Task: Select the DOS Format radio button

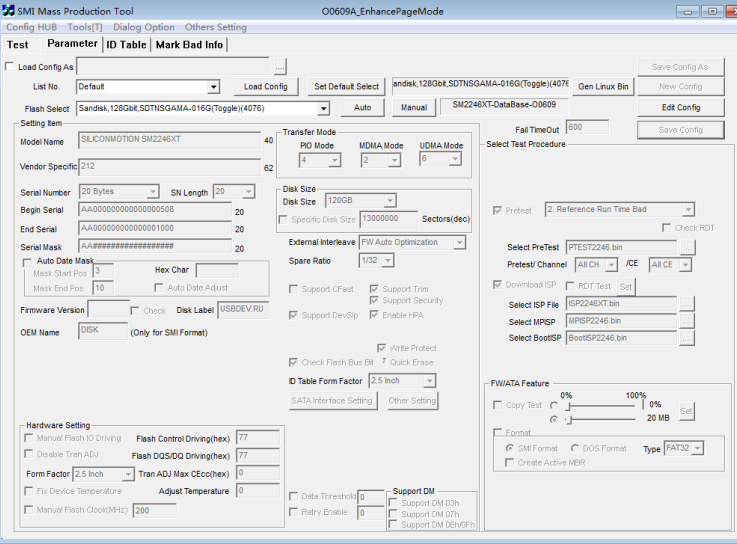Action: (x=574, y=448)
